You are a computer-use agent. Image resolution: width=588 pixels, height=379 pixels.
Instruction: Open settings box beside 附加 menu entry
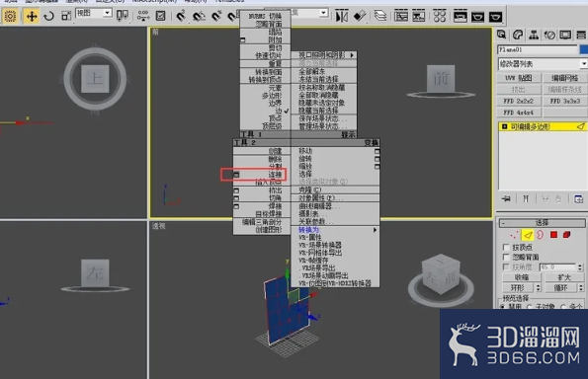click(243, 39)
